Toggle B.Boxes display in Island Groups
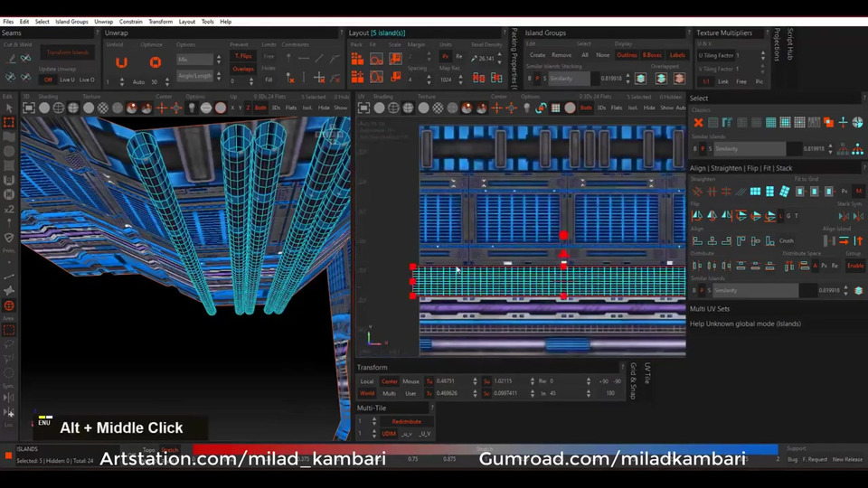Screen dimensions: 868x488 tap(652, 55)
